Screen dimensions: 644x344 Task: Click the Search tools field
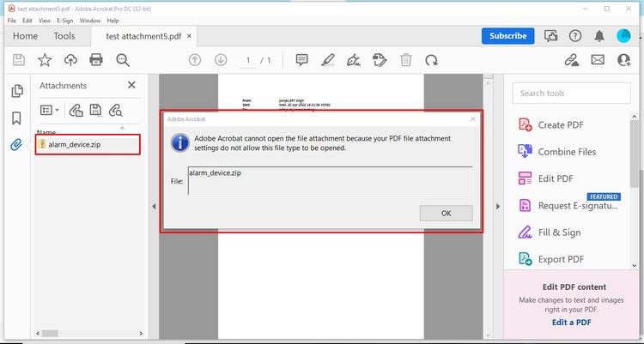pos(571,94)
